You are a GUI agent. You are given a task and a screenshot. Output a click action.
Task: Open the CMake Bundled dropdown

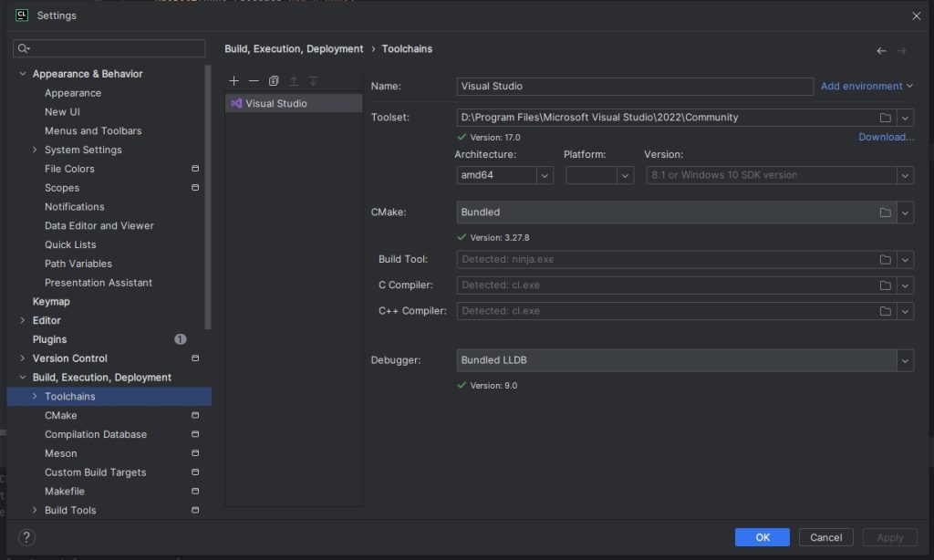[905, 213]
